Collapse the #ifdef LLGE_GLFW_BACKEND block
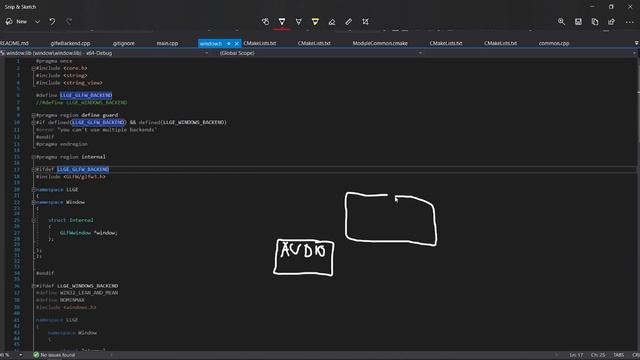The height and width of the screenshot is (360, 640). pyautogui.click(x=34, y=169)
